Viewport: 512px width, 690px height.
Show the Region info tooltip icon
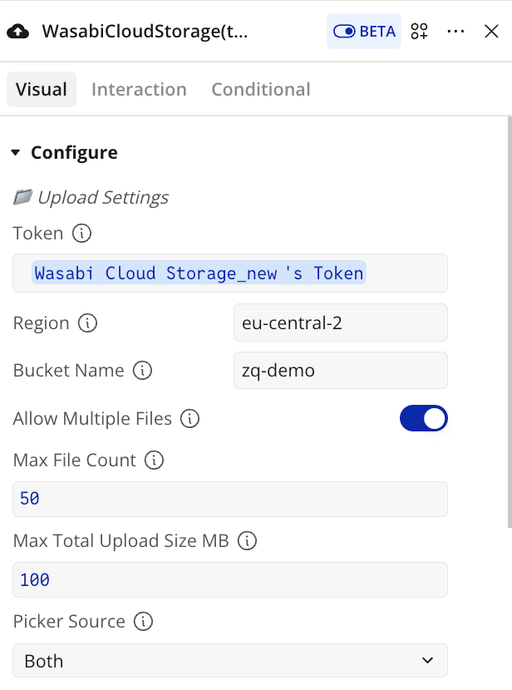pos(88,323)
